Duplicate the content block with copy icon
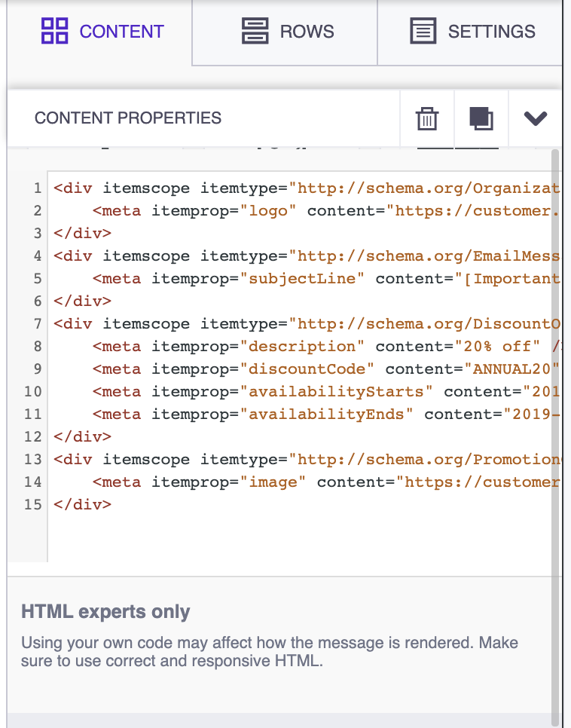This screenshot has height=728, width=571. point(481,118)
